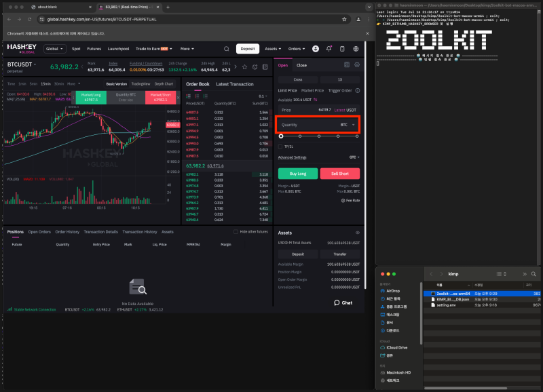Open the BTC quantity unit dropdown
Screen dimensions: 543x392
pyautogui.click(x=348, y=125)
